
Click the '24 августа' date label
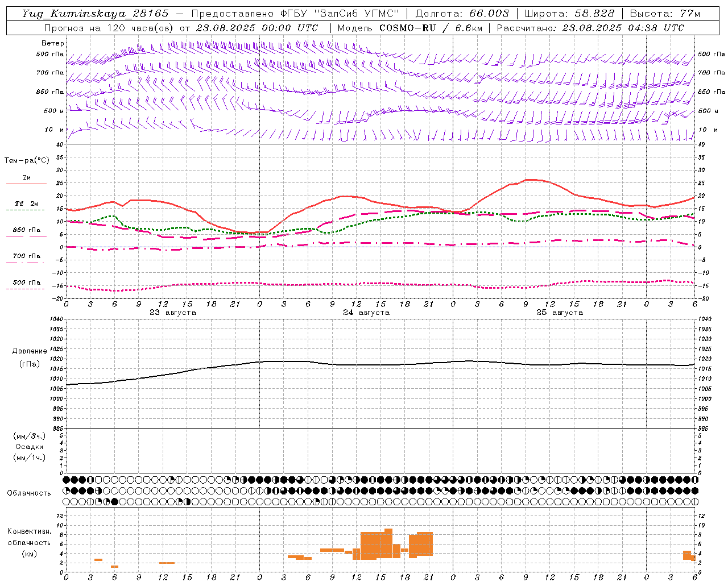click(366, 313)
